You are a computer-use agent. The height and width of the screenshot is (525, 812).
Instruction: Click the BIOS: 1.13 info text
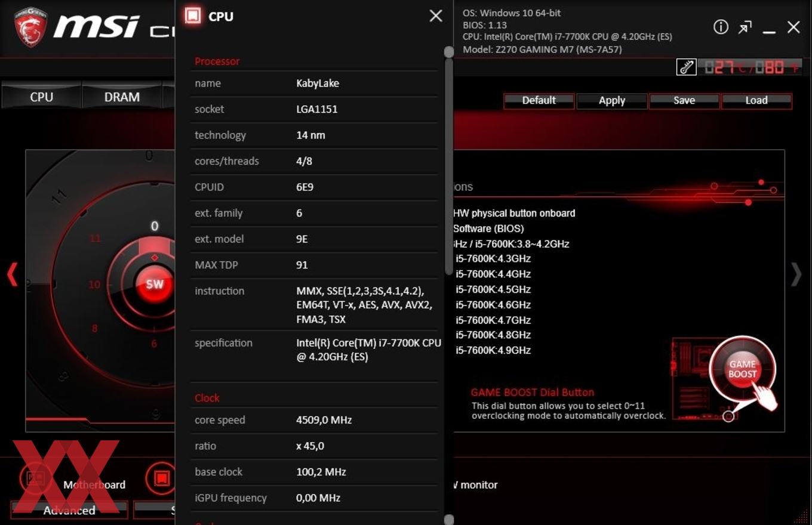click(485, 25)
